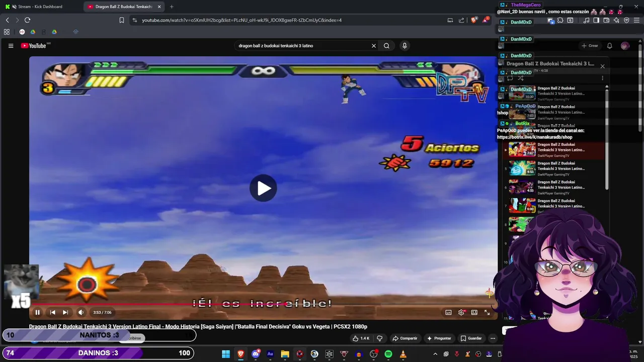Click the share page icon in address bar
The image size is (644, 362).
pos(461,20)
